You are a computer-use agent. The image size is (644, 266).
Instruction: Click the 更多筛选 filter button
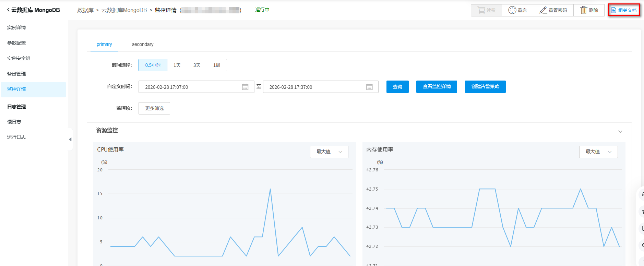(x=154, y=108)
